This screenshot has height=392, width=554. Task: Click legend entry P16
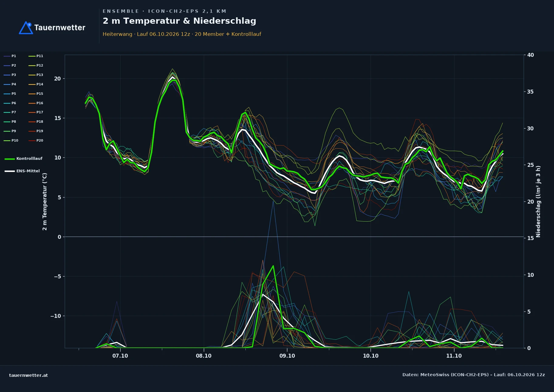coord(36,103)
